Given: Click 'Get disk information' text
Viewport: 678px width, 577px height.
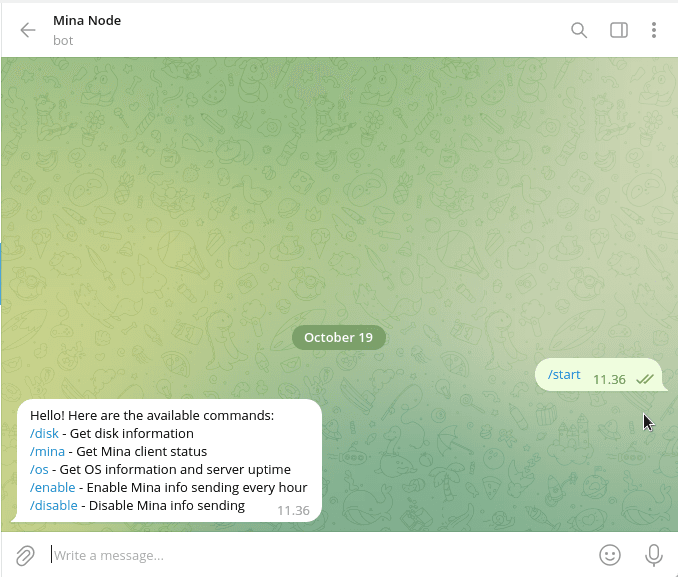Looking at the screenshot, I should click(132, 433).
